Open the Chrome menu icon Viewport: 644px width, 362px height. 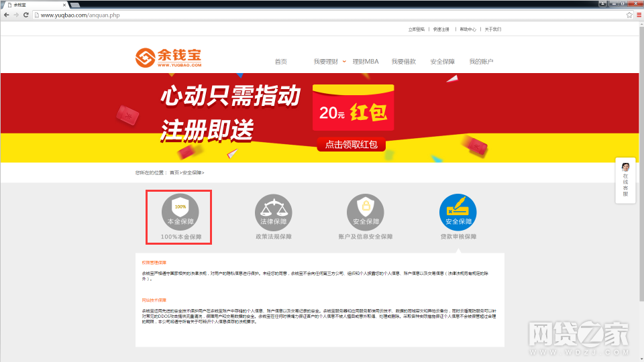[x=639, y=15]
